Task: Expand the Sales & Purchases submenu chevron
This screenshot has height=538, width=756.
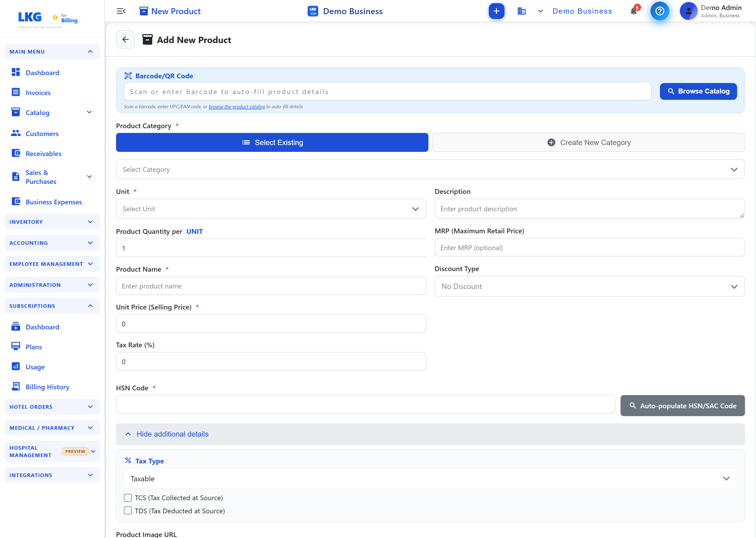Action: [x=89, y=177]
